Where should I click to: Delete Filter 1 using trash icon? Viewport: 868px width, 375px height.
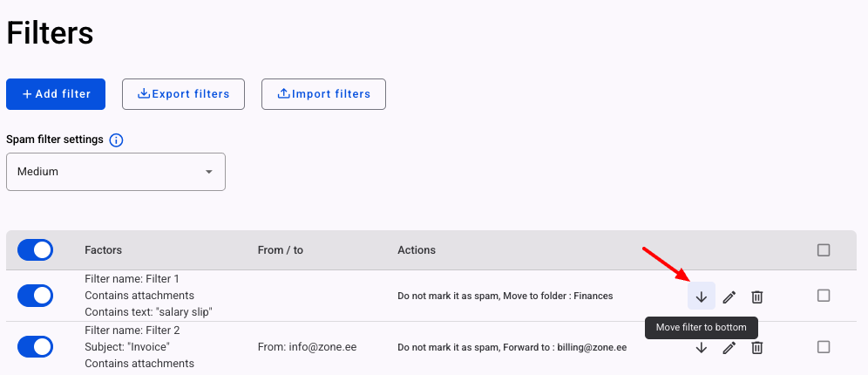tap(757, 297)
